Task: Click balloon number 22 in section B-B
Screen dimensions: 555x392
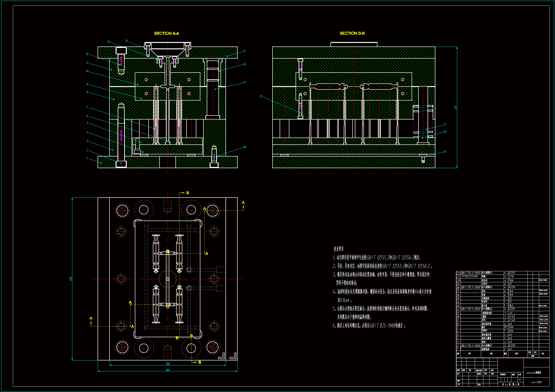Action: point(261,96)
